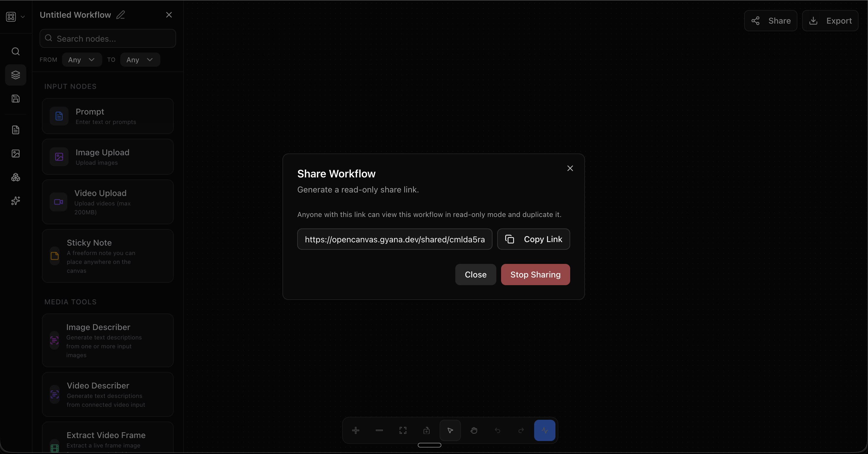Select the pointer selection tool

point(450,430)
